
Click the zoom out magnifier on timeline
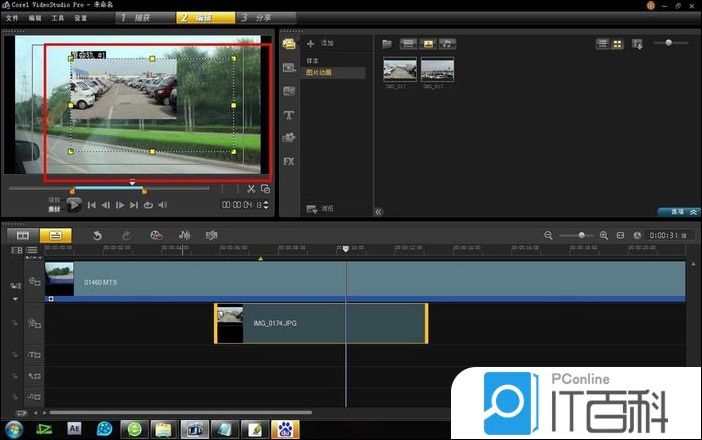click(x=548, y=235)
